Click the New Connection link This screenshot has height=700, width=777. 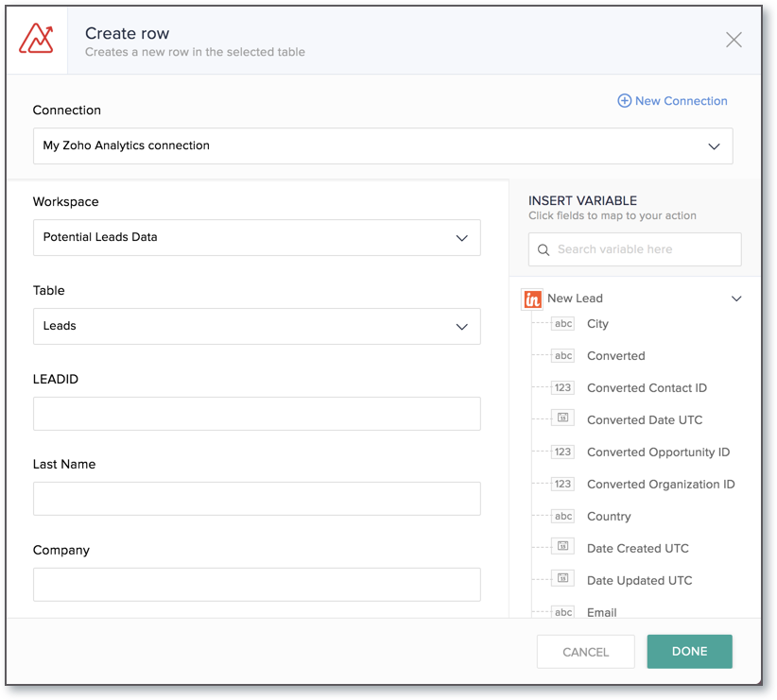pos(681,100)
